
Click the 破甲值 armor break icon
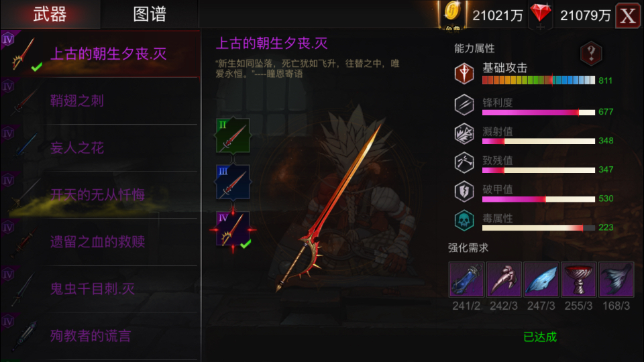(x=464, y=192)
